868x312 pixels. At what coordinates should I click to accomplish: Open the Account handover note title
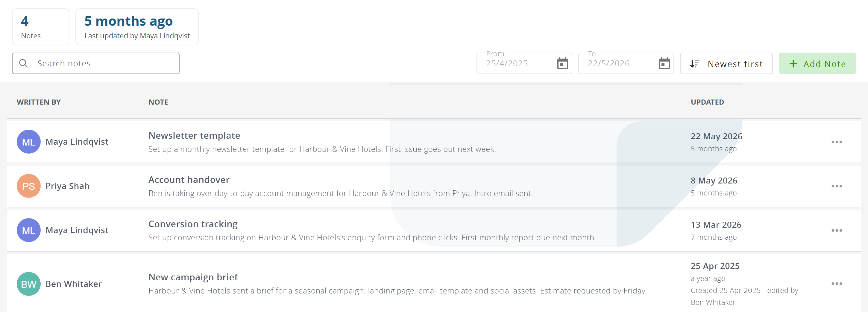[189, 180]
